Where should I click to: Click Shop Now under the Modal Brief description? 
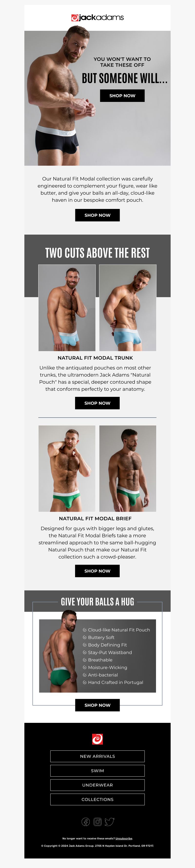[97, 571]
